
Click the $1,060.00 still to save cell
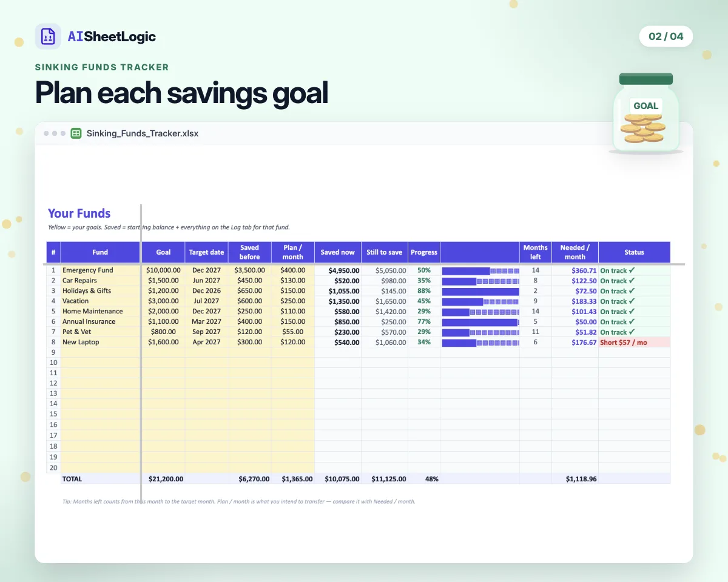click(x=385, y=343)
